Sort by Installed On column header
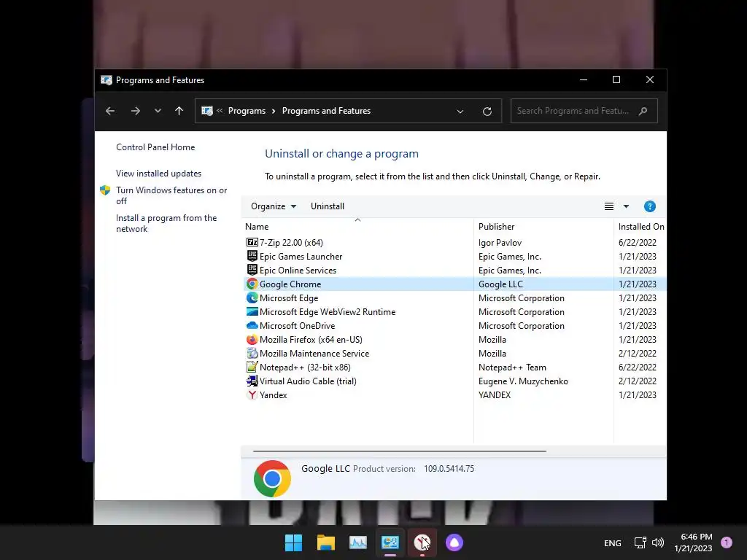The height and width of the screenshot is (560, 747). 640,227
